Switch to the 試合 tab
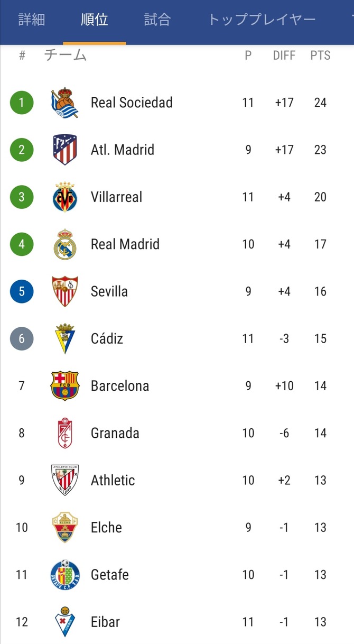The height and width of the screenshot is (644, 354). click(x=157, y=20)
